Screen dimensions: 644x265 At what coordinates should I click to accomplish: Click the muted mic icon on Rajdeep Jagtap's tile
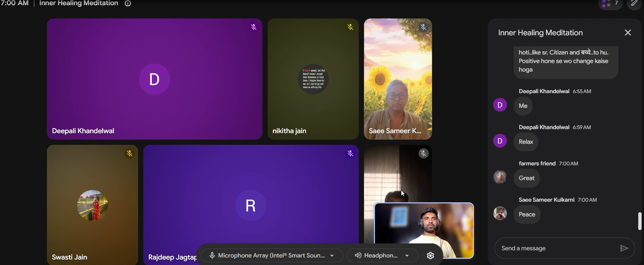[350, 154]
